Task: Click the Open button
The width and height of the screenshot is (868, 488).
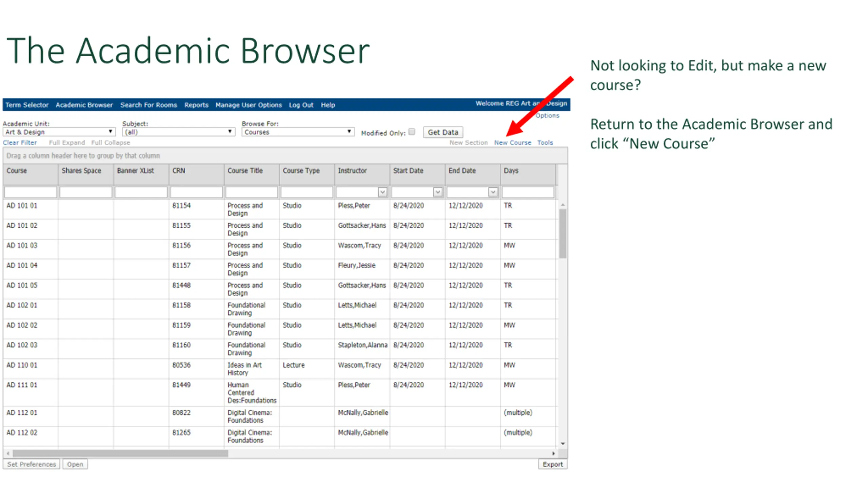Action: (75, 464)
